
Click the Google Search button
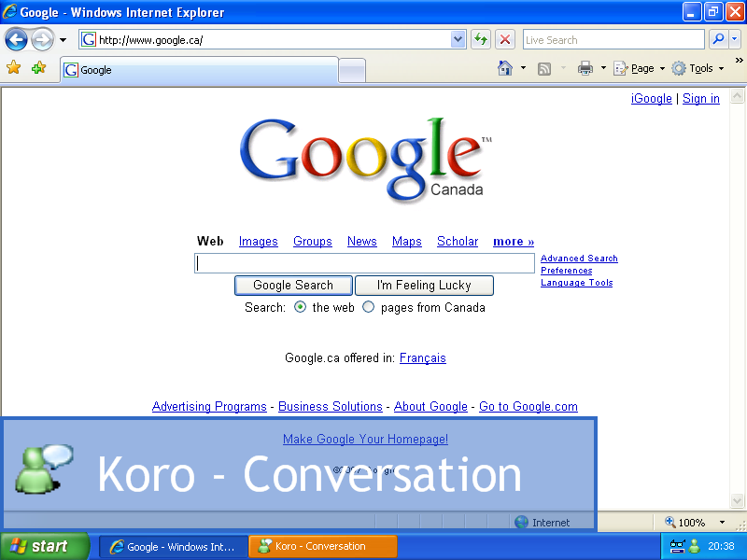293,286
